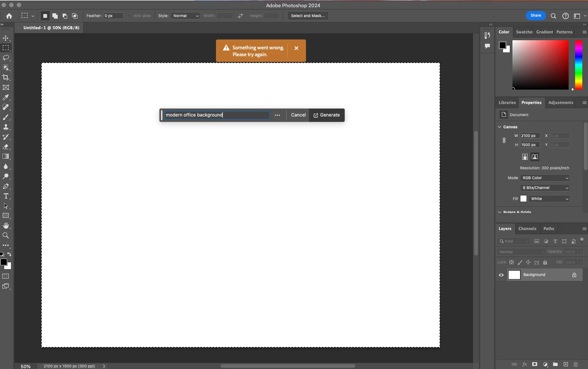Select the Zoom tool
This screenshot has width=588, height=369.
(6, 235)
